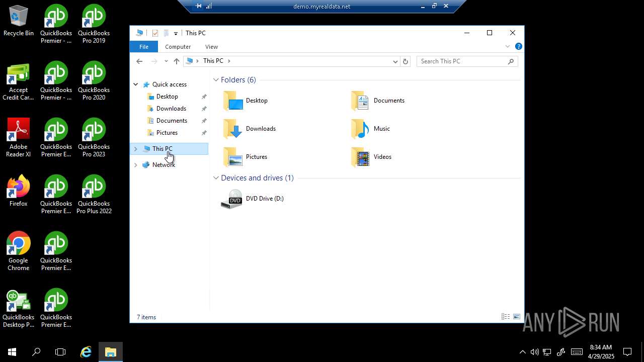Select the QuickBooks Desktop P... icon
This screenshot has width=644, height=362.
point(19,308)
